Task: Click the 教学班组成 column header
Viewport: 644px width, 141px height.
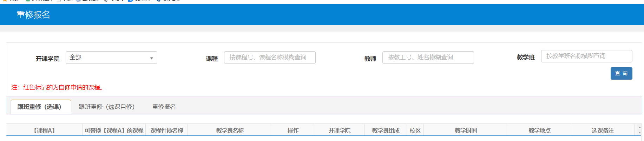Action: click(386, 130)
